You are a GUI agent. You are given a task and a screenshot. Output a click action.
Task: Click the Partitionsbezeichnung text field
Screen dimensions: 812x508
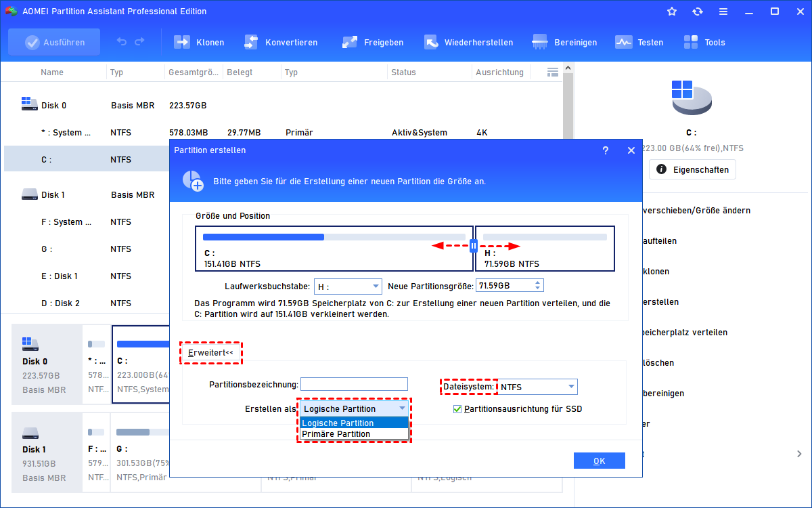click(x=355, y=384)
